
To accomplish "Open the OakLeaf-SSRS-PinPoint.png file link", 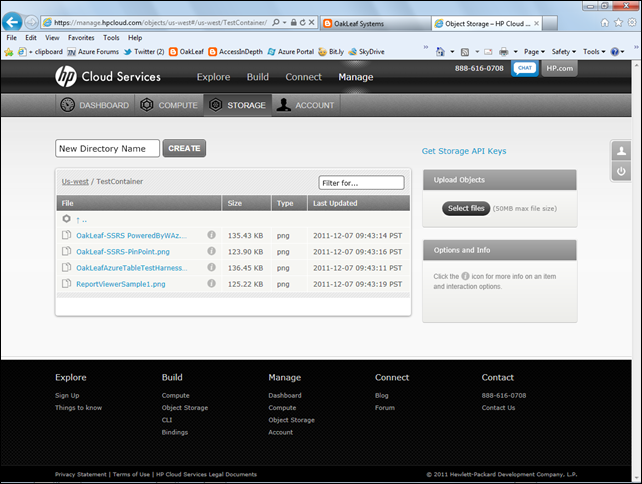I will [x=123, y=251].
